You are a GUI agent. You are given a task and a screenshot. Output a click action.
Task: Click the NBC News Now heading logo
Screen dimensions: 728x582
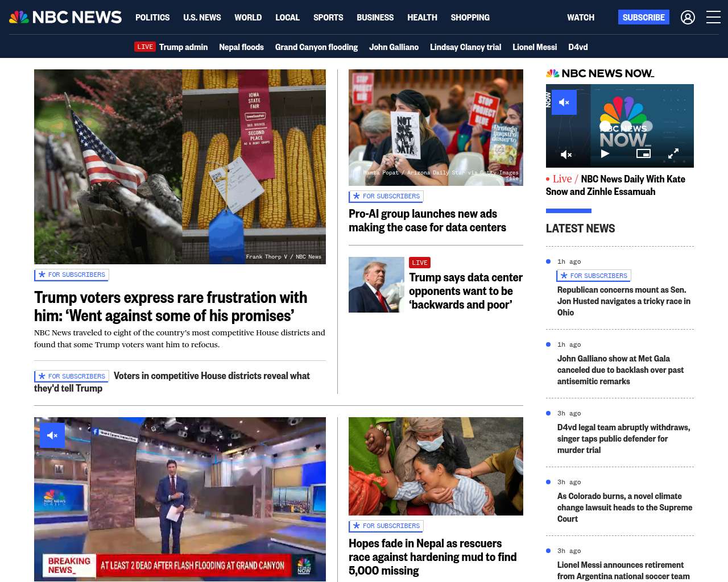[x=600, y=73]
